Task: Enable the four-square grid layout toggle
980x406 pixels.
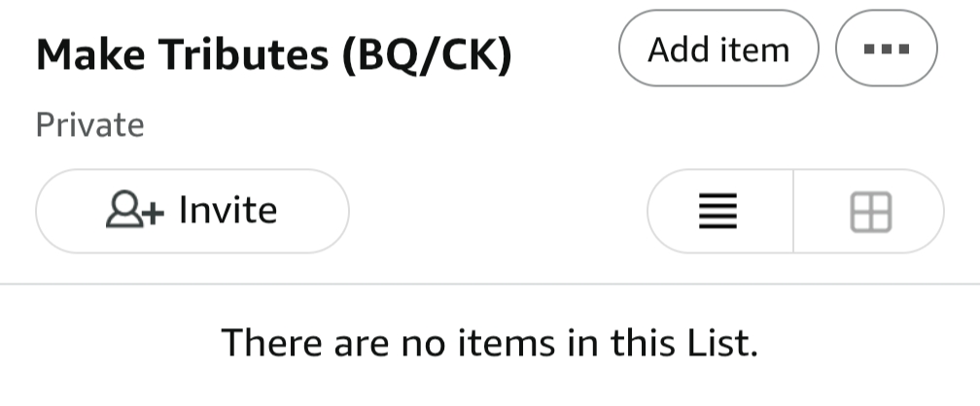Action: (x=870, y=211)
